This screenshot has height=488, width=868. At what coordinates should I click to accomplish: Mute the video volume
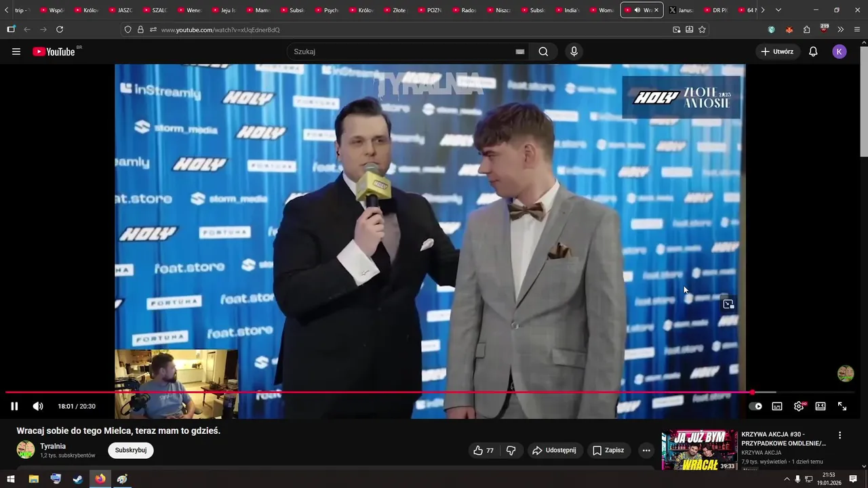38,406
